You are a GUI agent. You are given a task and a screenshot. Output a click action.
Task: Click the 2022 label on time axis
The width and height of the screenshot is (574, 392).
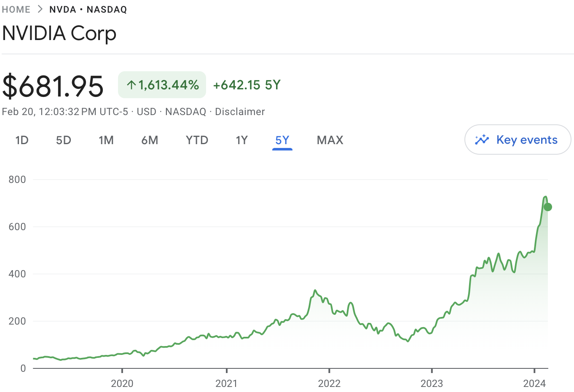point(329,383)
